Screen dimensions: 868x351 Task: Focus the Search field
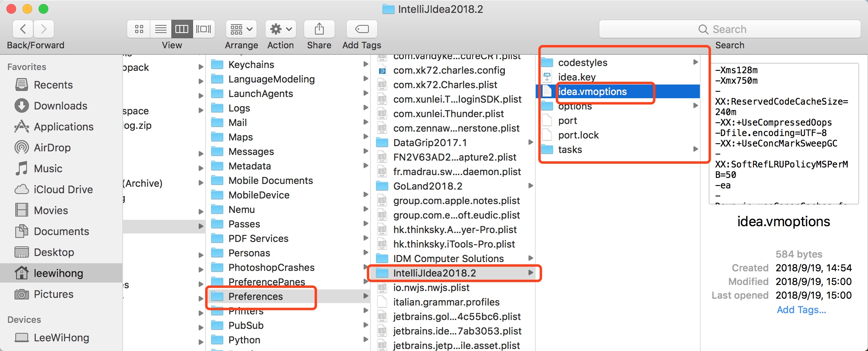point(730,29)
